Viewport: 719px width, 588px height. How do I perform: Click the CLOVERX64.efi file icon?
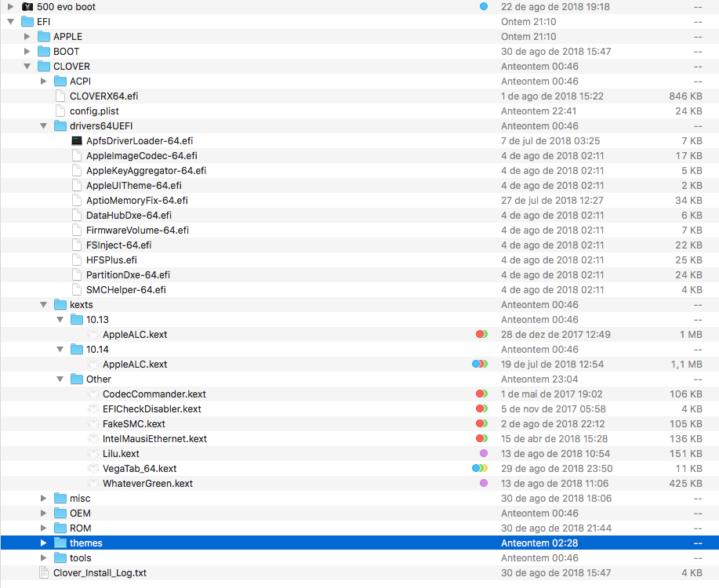pyautogui.click(x=60, y=96)
